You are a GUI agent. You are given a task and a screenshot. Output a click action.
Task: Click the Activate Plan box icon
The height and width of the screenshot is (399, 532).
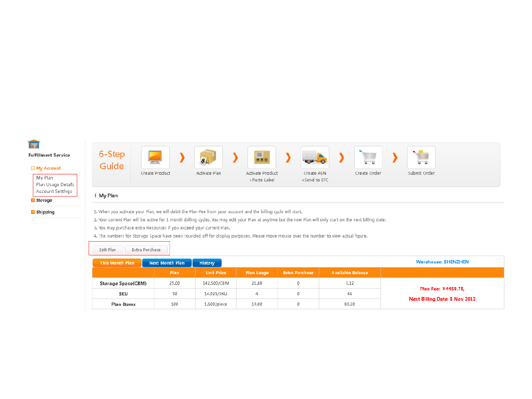click(208, 157)
